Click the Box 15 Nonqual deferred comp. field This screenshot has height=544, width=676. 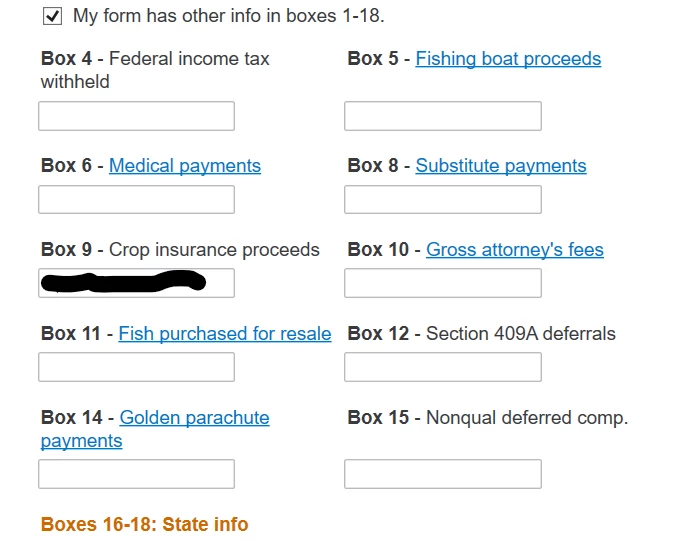443,474
